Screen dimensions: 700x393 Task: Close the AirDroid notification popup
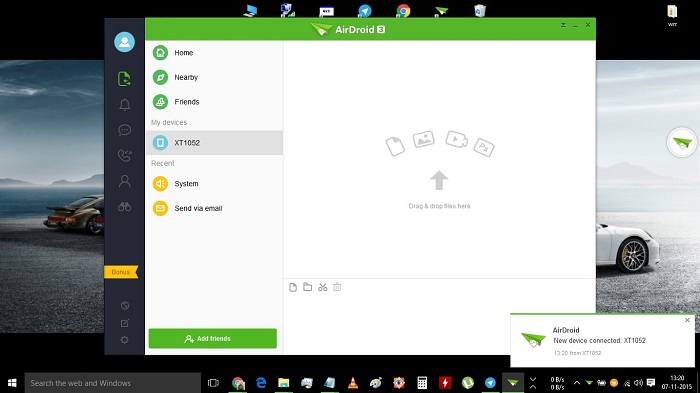[688, 320]
